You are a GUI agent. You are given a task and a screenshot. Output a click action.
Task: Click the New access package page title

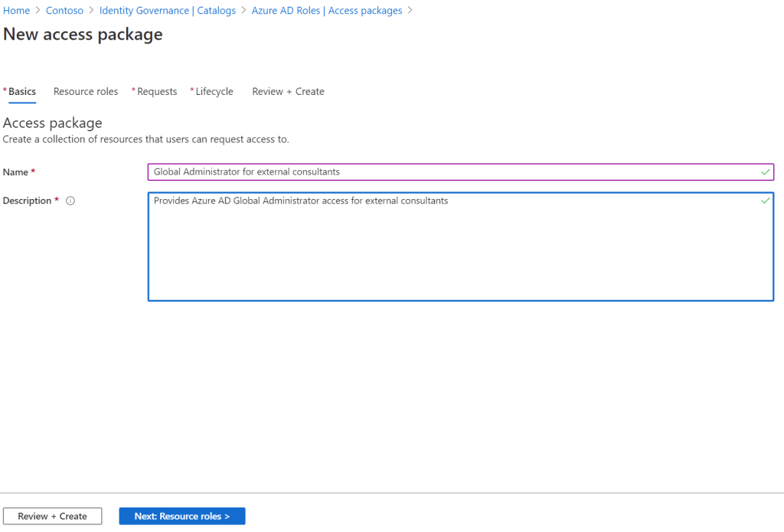pos(83,34)
